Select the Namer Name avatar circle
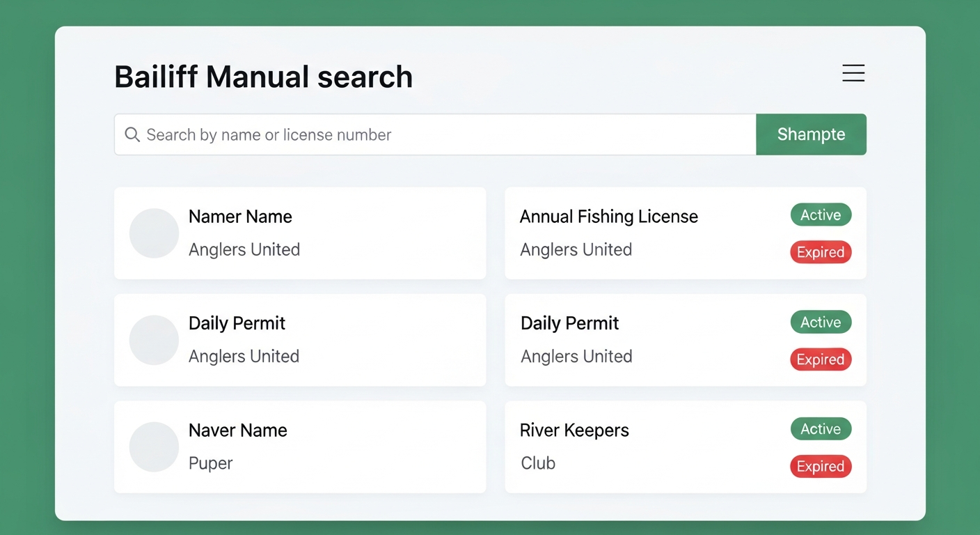Viewport: 980px width, 535px height. point(154,233)
